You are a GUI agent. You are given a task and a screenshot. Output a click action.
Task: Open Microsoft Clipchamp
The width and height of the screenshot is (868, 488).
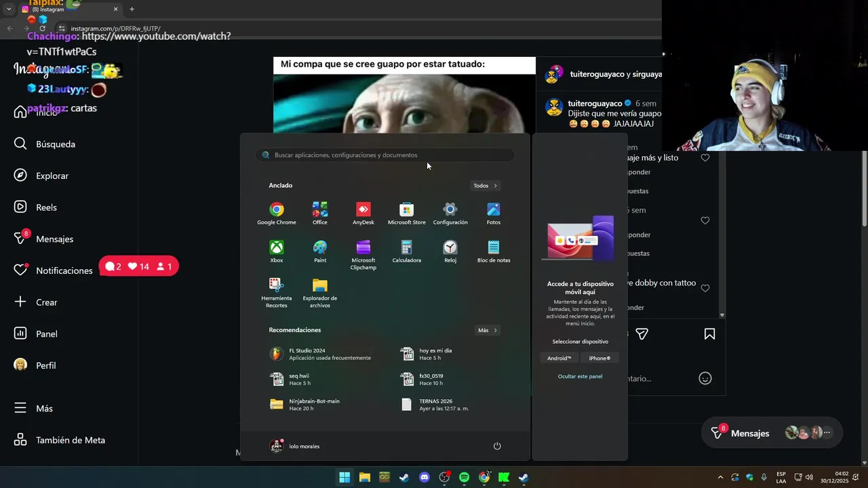click(x=363, y=255)
